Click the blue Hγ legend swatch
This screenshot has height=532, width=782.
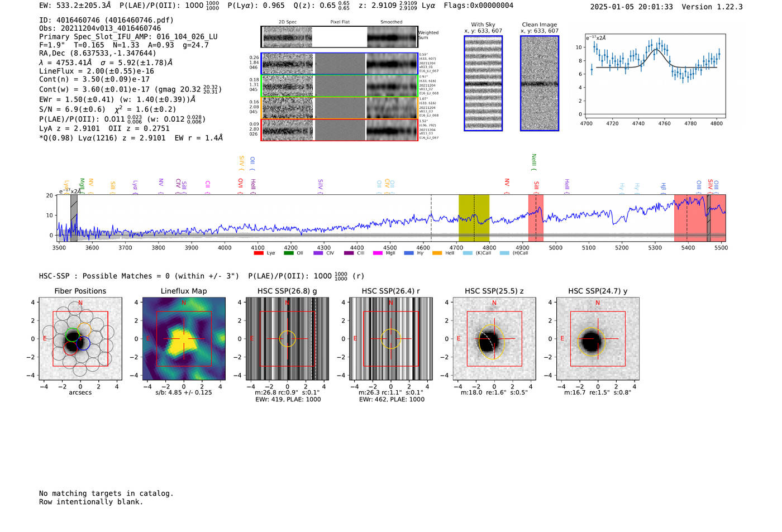click(x=409, y=253)
